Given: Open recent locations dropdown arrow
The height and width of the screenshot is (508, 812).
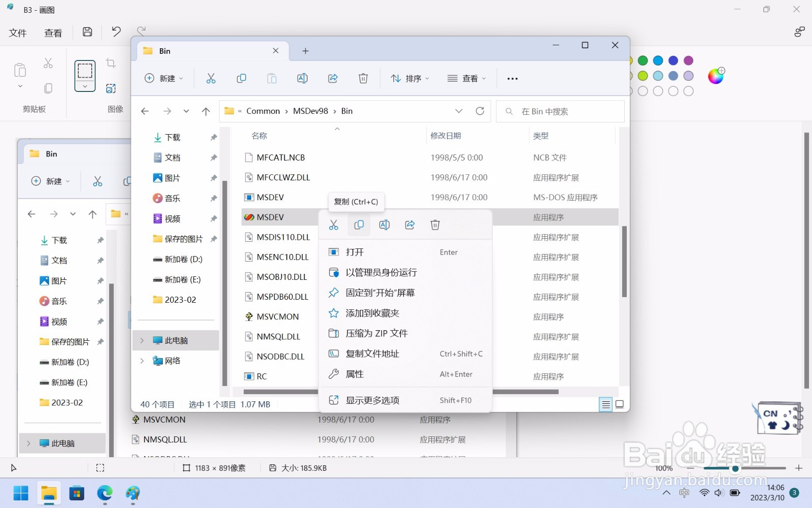Looking at the screenshot, I should (186, 111).
